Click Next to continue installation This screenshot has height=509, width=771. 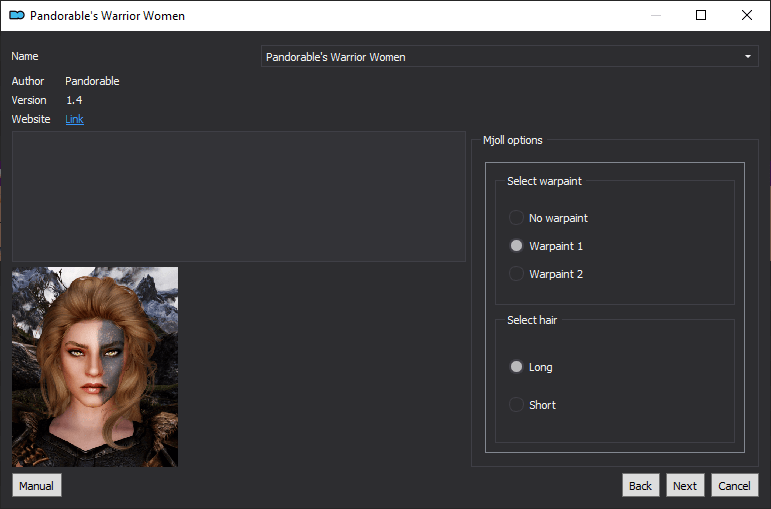(x=685, y=485)
